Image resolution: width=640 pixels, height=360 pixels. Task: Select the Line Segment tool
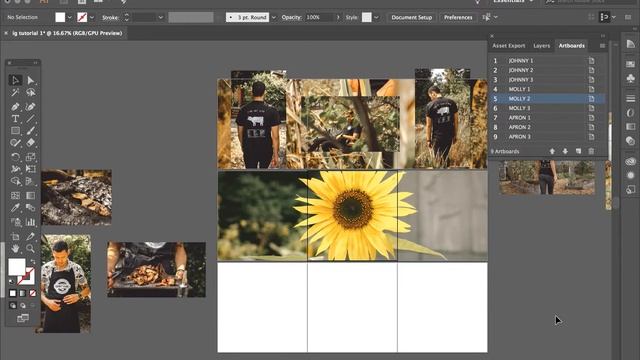coord(31,119)
